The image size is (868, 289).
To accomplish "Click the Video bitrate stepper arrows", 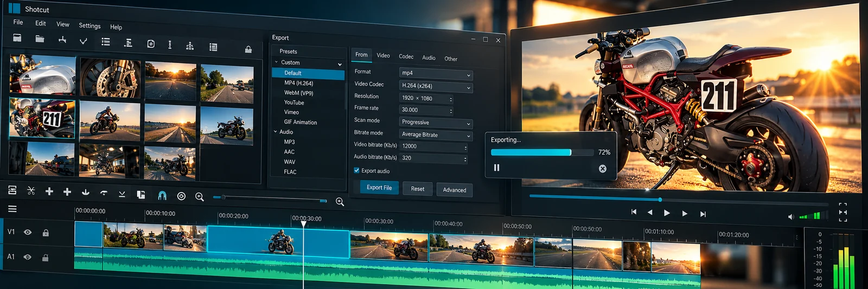I will [x=465, y=147].
